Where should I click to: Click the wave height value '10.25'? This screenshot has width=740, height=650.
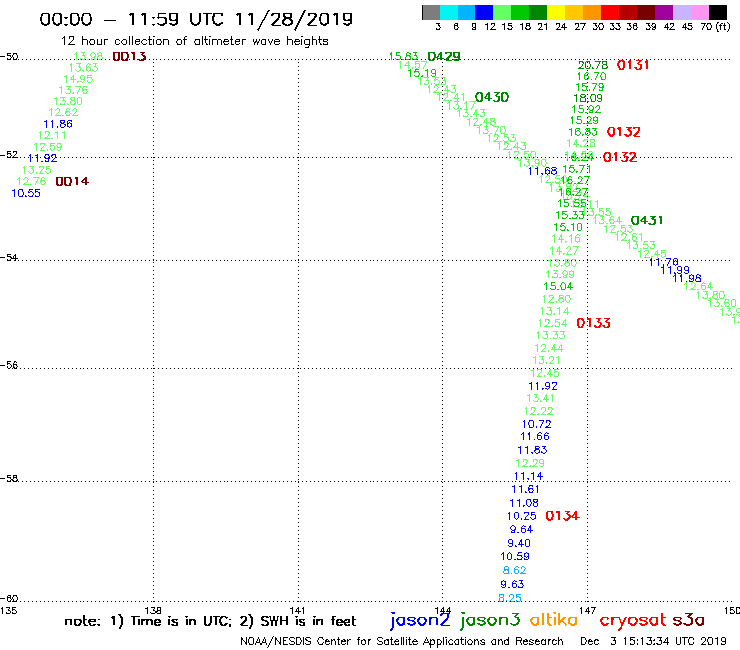click(521, 516)
